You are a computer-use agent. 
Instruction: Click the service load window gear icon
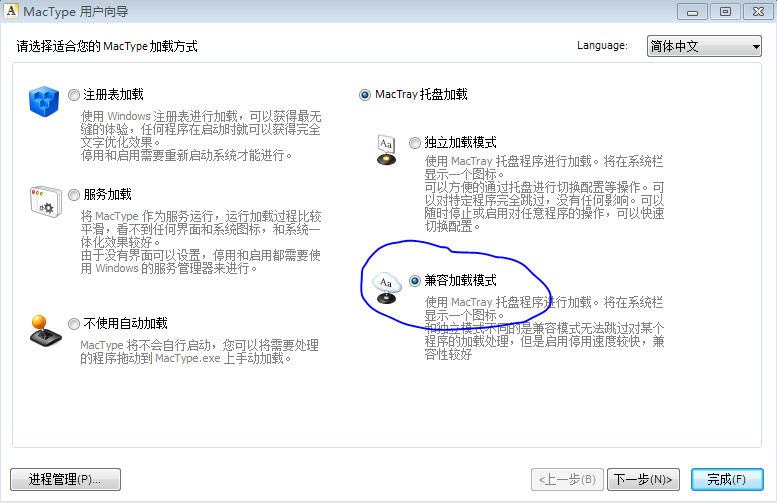pyautogui.click(x=46, y=201)
